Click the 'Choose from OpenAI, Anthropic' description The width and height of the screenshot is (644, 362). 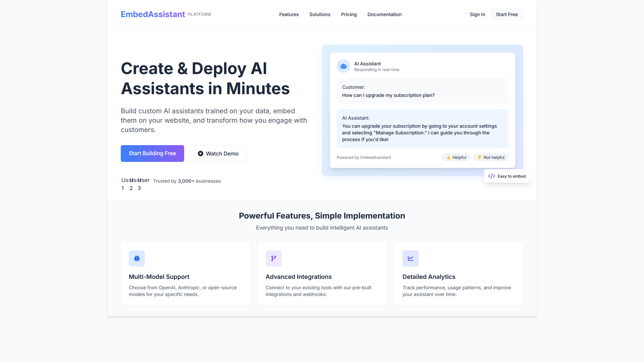pos(183,291)
